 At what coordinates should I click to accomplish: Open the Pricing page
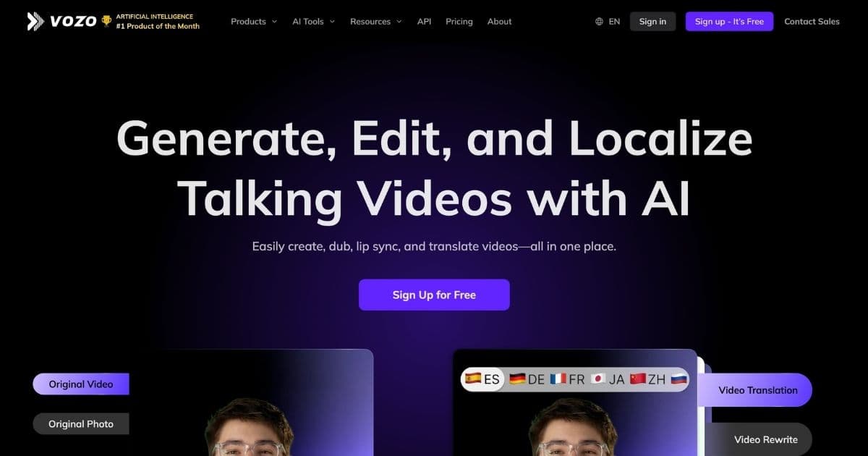click(459, 22)
